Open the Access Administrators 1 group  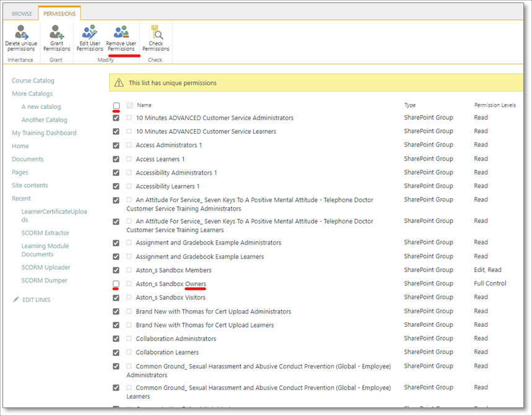pyautogui.click(x=168, y=145)
